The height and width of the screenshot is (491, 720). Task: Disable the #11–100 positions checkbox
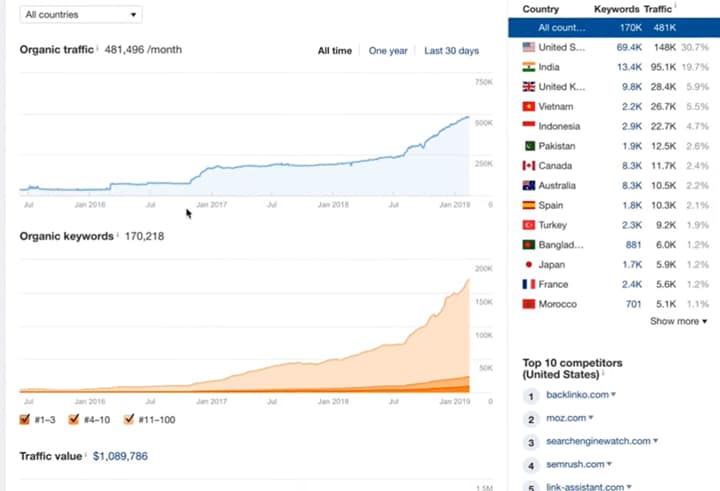(x=127, y=420)
